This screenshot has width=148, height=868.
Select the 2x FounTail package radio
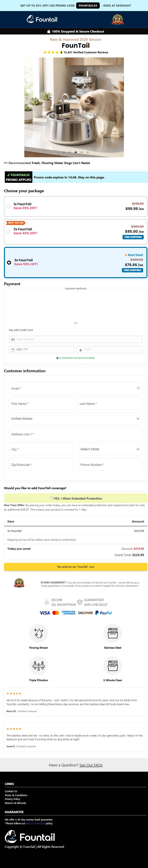8,232
